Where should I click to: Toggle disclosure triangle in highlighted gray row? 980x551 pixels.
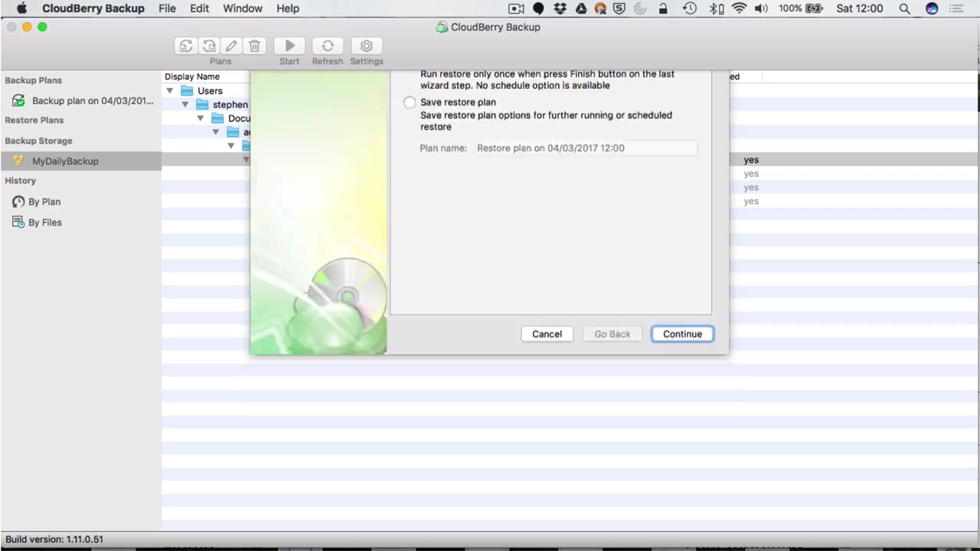click(x=246, y=160)
